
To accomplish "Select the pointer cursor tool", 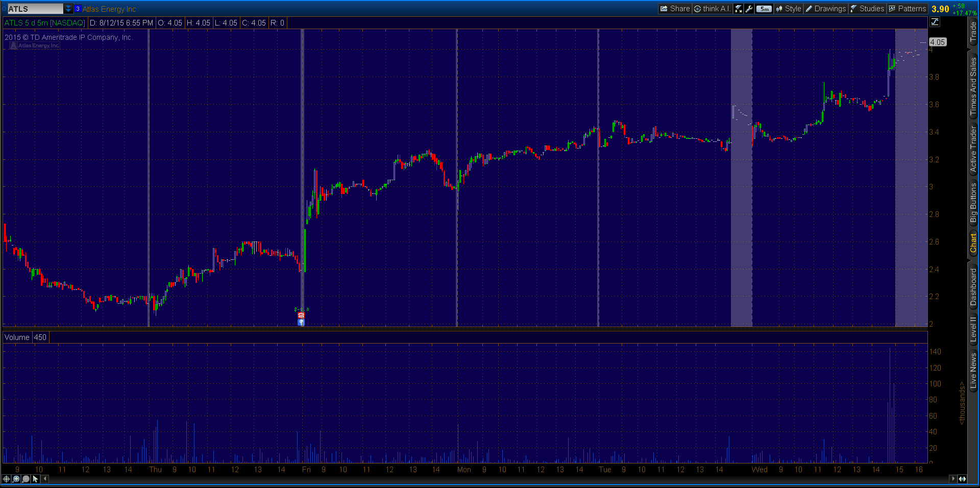I will point(35,479).
